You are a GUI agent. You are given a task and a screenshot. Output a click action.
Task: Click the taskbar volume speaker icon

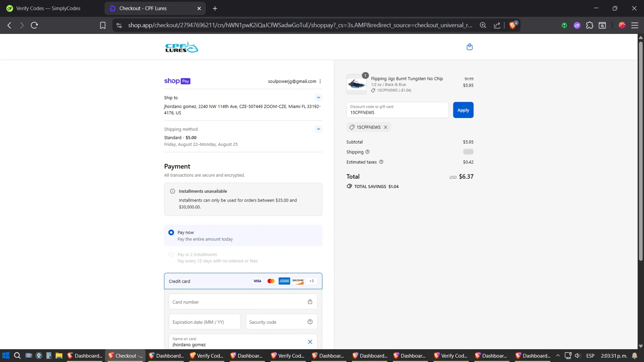tap(577, 356)
